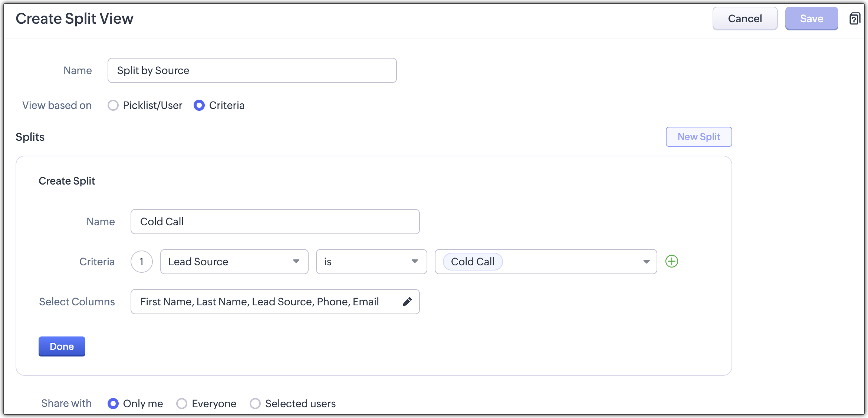
Task: Focus the split name Cold Call field
Action: pyautogui.click(x=275, y=222)
